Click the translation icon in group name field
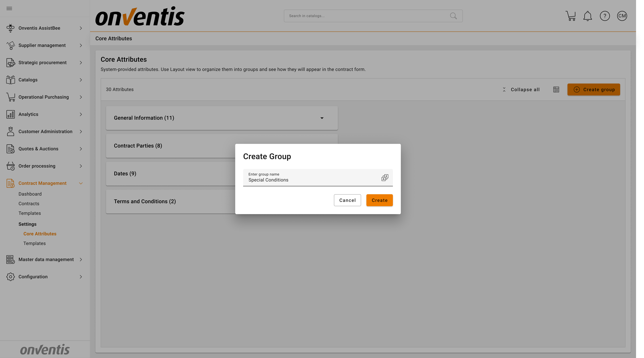The height and width of the screenshot is (358, 644). (385, 178)
